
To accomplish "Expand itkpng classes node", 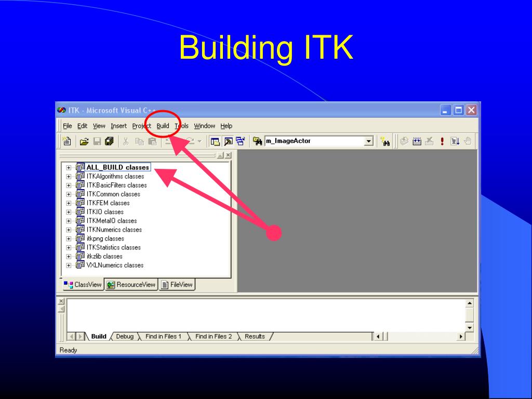I will (69, 238).
